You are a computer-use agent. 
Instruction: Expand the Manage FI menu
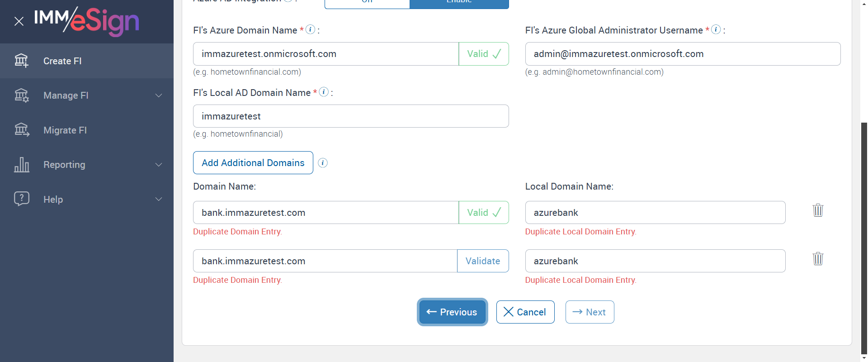coord(159,95)
